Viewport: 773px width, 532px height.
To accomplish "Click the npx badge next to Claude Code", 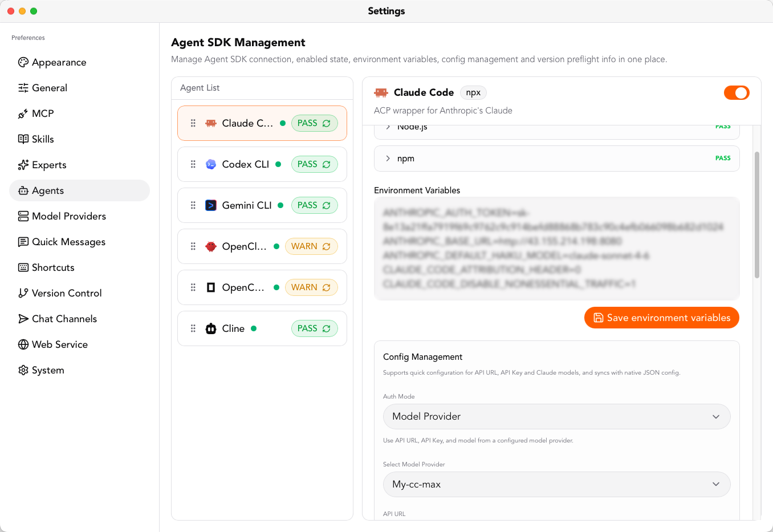I will coord(473,92).
